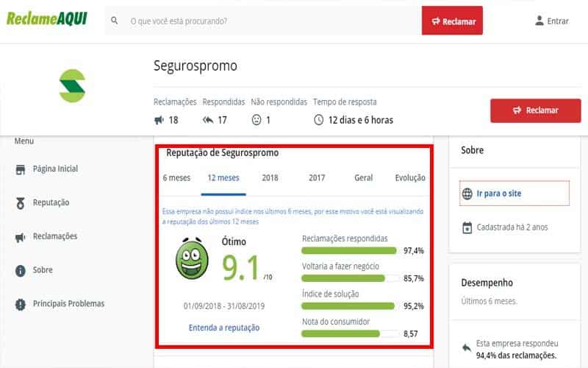Click the Reputação medal icon
This screenshot has height=368, width=588.
tap(21, 203)
